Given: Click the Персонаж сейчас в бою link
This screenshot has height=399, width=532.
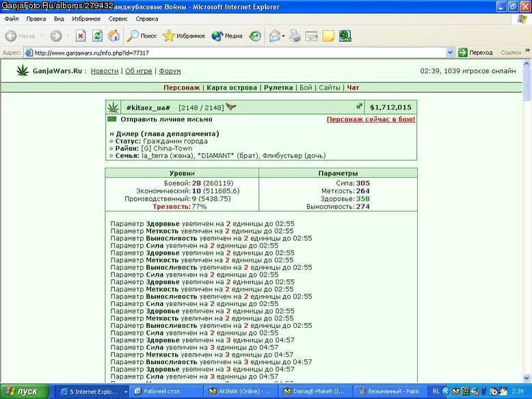Looking at the screenshot, I should 371,120.
